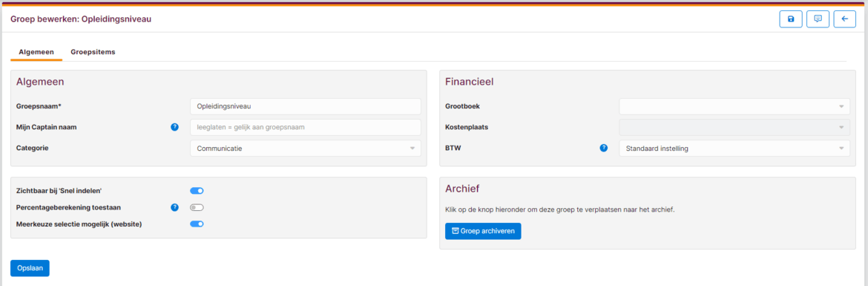The height and width of the screenshot is (286, 868).
Task: Click into the Groepsnaam input field
Action: click(x=305, y=106)
